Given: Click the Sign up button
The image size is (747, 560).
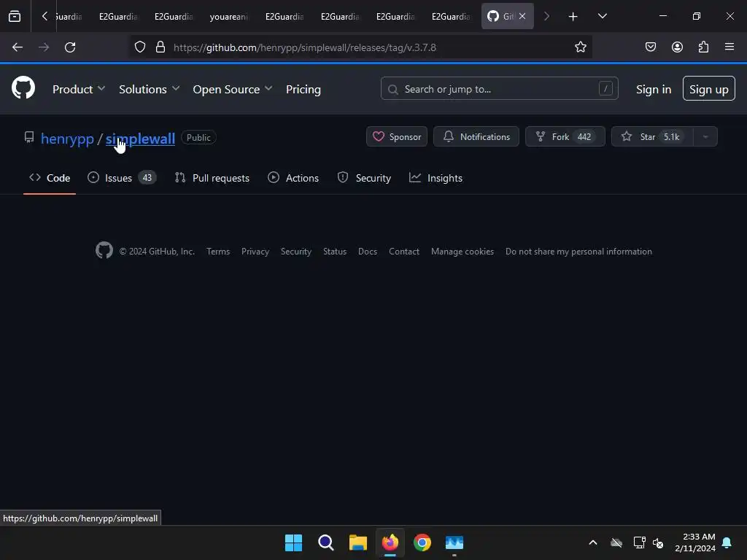Looking at the screenshot, I should pos(709,88).
